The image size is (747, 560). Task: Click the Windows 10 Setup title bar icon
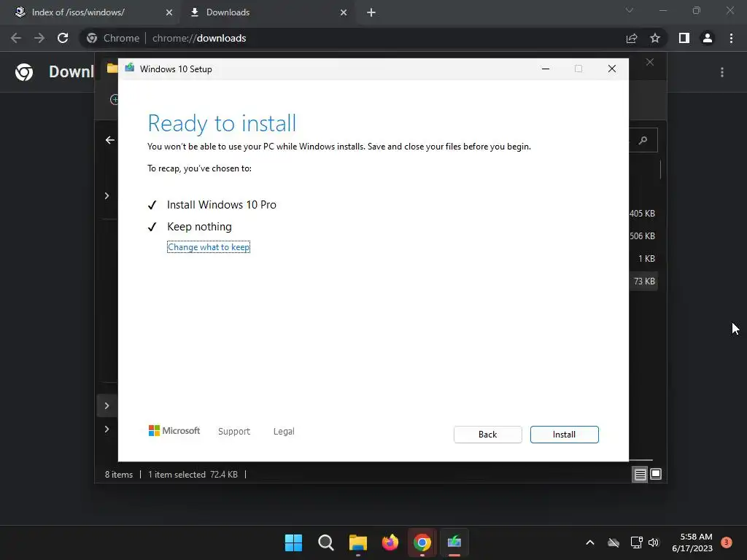click(130, 69)
